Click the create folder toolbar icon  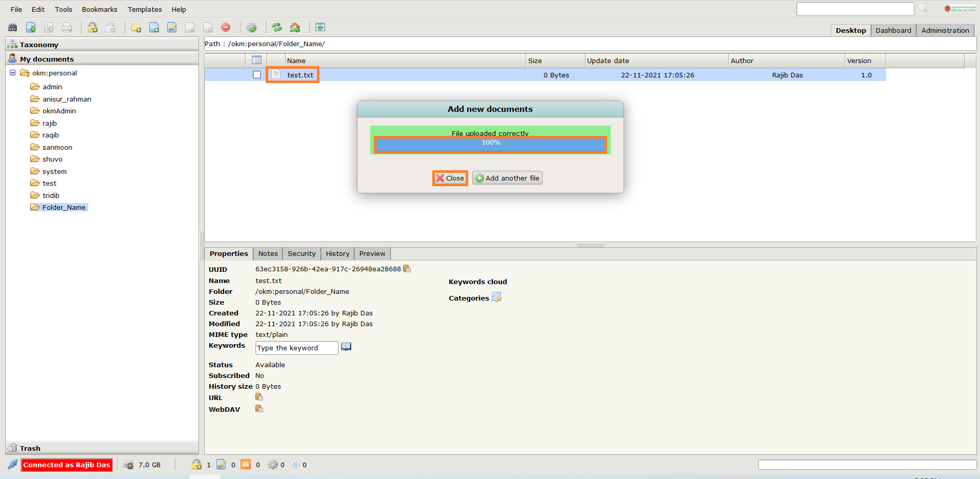[136, 28]
